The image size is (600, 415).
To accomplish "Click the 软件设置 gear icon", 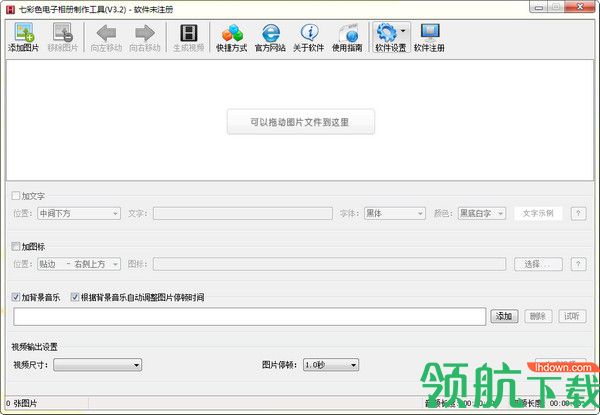I will pos(386,33).
